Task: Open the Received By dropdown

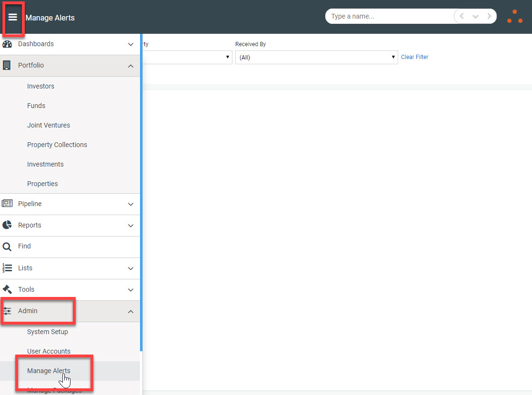Action: [x=316, y=57]
